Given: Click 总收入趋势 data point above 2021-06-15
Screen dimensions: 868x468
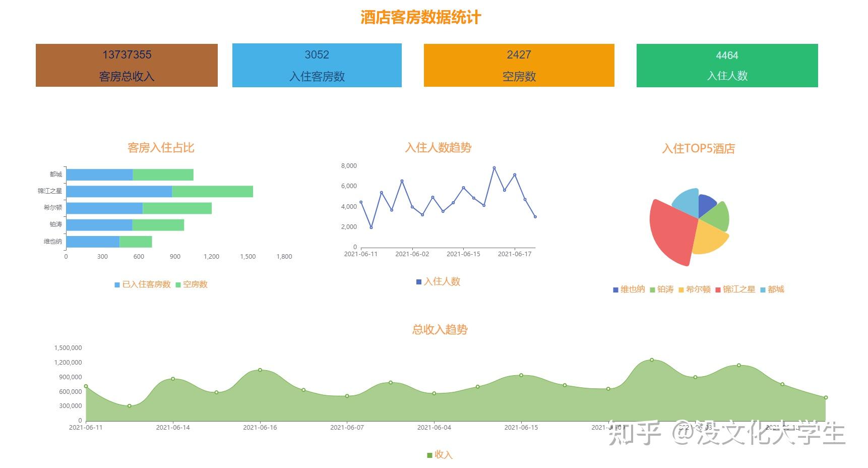Looking at the screenshot, I should pyautogui.click(x=521, y=375).
